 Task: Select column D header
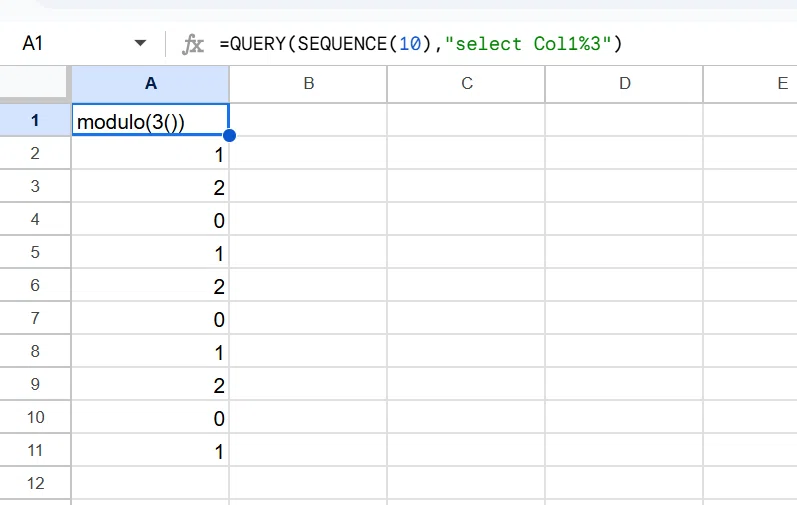625,84
